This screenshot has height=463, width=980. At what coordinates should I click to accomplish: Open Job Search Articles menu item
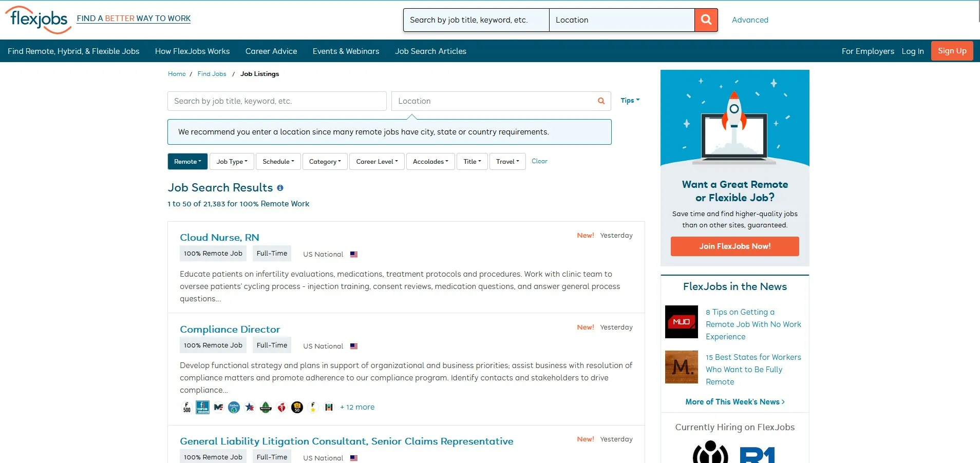pos(430,51)
